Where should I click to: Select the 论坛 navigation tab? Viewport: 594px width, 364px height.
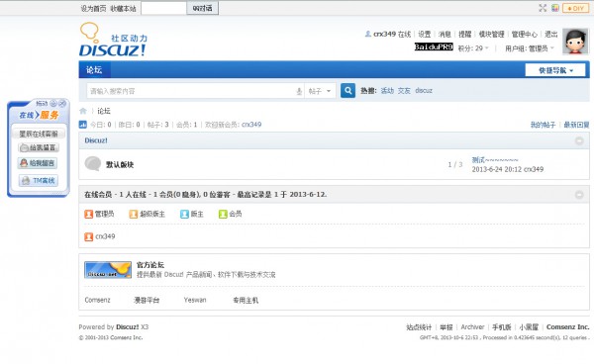(94, 69)
